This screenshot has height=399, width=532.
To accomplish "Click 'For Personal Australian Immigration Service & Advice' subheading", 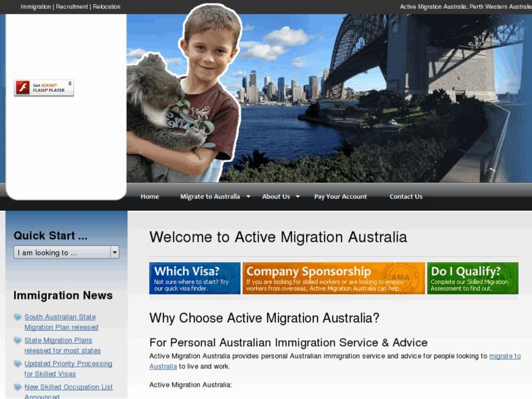I will tap(288, 343).
